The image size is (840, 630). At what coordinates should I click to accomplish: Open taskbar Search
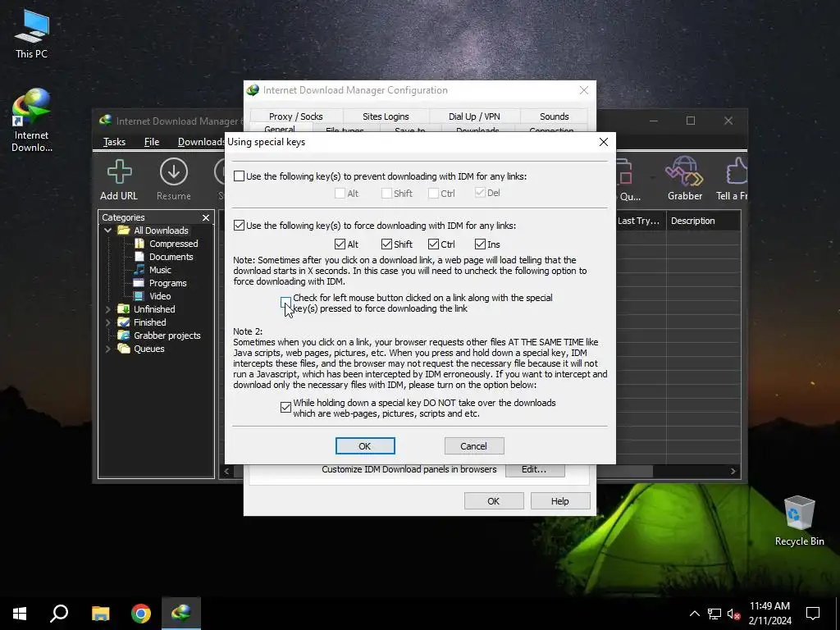pyautogui.click(x=59, y=614)
